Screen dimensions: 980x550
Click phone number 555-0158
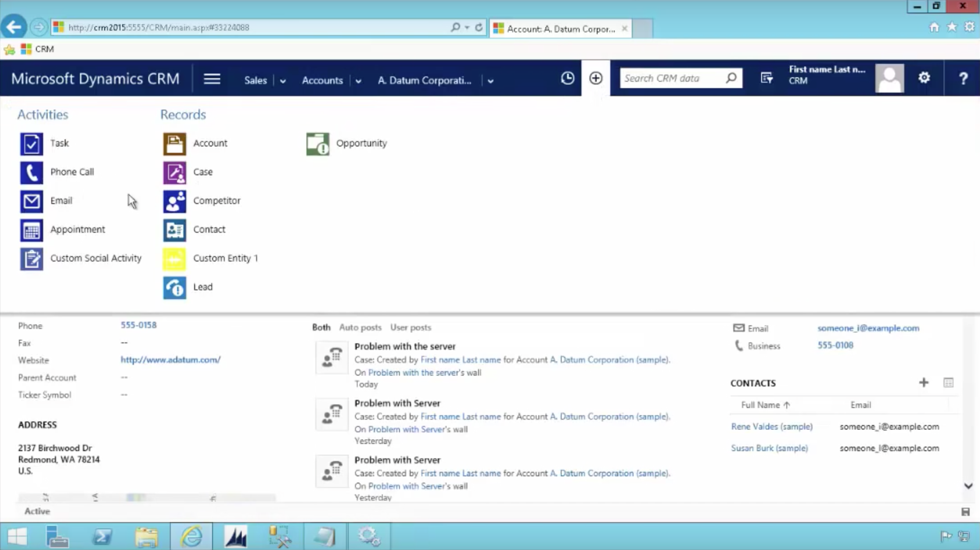[x=138, y=325]
